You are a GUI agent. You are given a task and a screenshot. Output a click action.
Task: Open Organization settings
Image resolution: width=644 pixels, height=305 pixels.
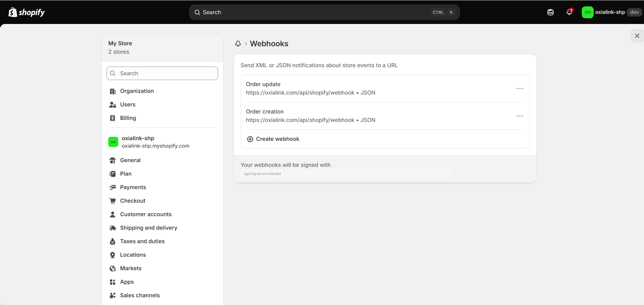coord(162,91)
